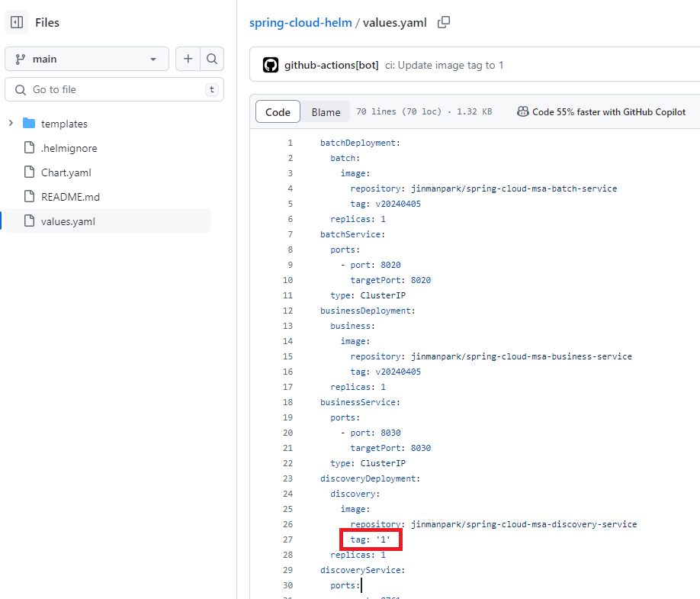Click the git branch icon beside main
Image resolution: width=700 pixels, height=599 pixels.
[x=20, y=59]
